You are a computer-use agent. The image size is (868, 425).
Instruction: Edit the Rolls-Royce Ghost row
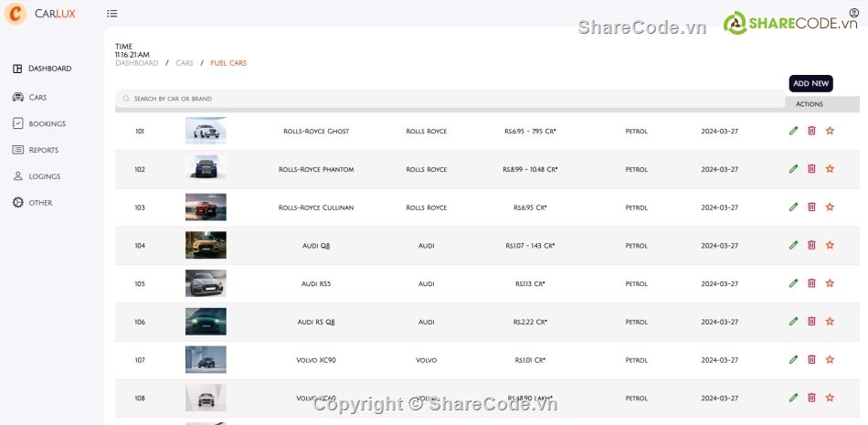coord(793,131)
